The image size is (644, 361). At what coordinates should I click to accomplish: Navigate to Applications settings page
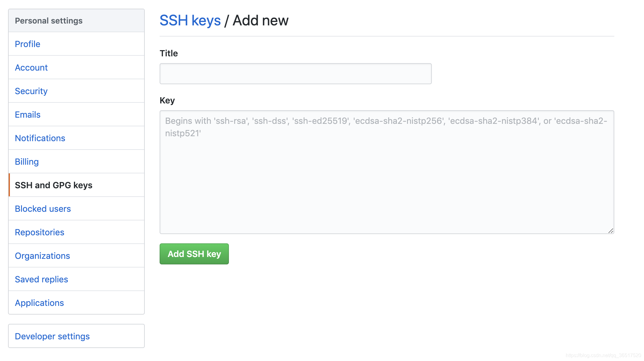(39, 302)
